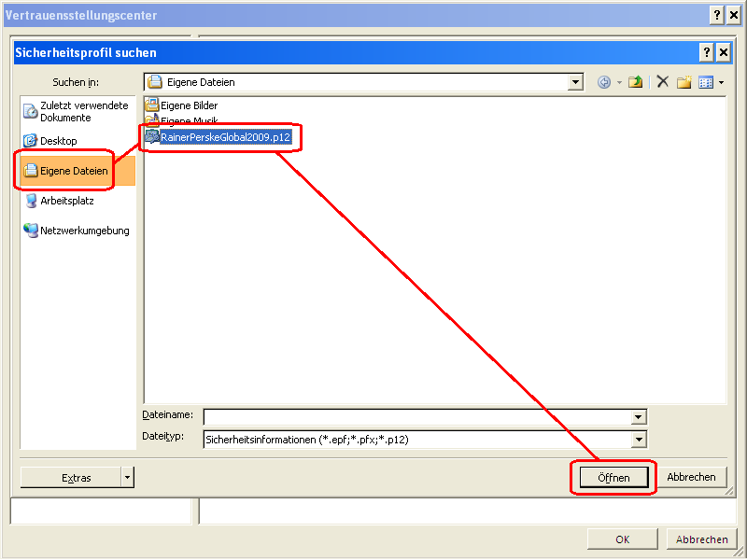Navigate back using the back arrow icon
747x560 pixels.
[x=603, y=81]
